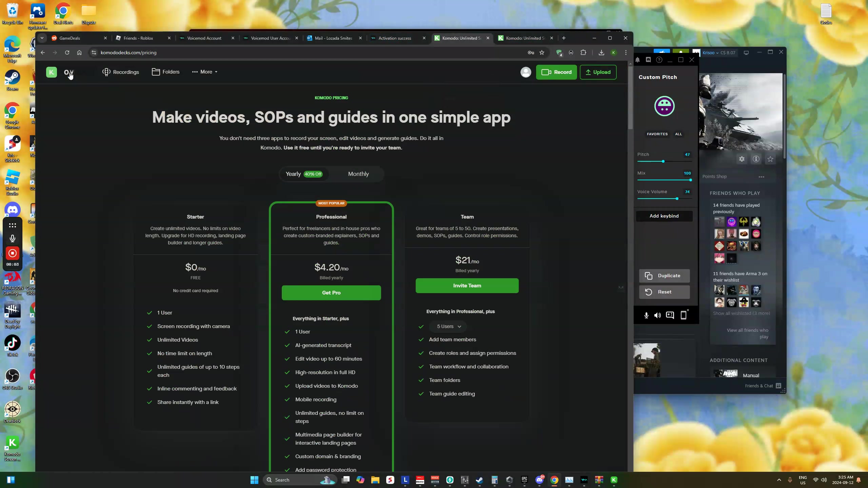Switch to the Friends - Roblox tab
The height and width of the screenshot is (488, 868).
tap(143, 38)
